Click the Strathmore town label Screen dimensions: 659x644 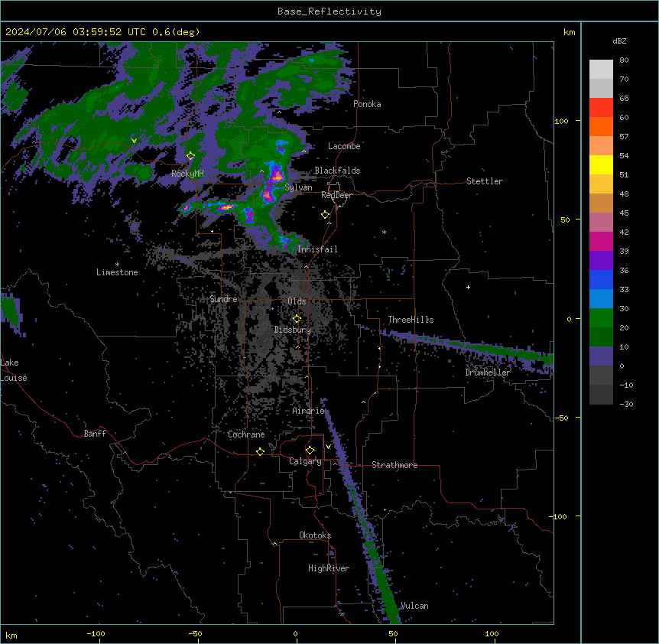pos(394,465)
